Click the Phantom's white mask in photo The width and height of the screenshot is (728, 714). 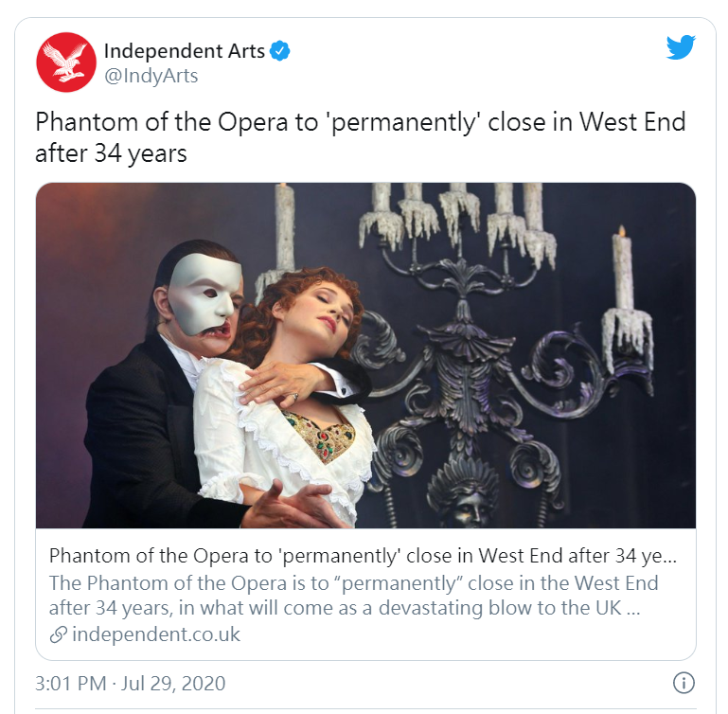click(x=204, y=294)
